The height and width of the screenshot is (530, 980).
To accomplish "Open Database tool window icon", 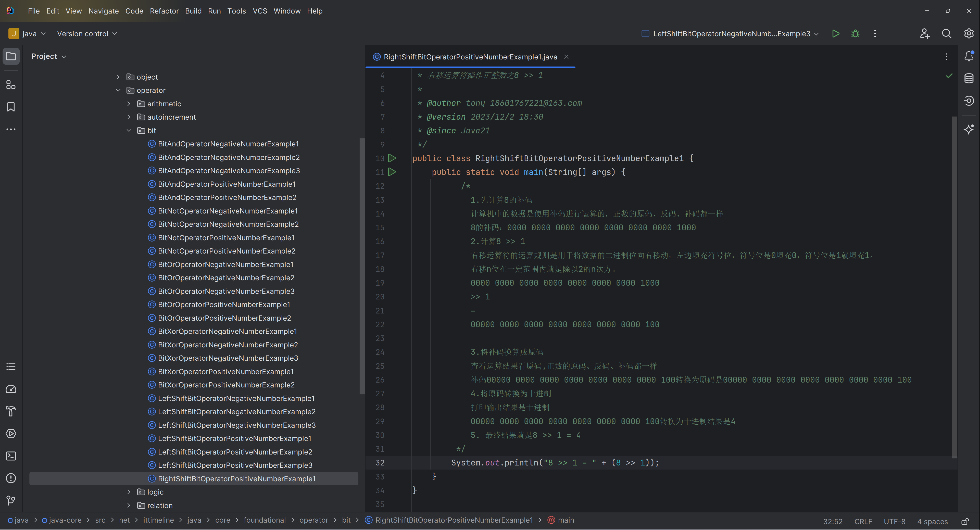I will point(969,78).
